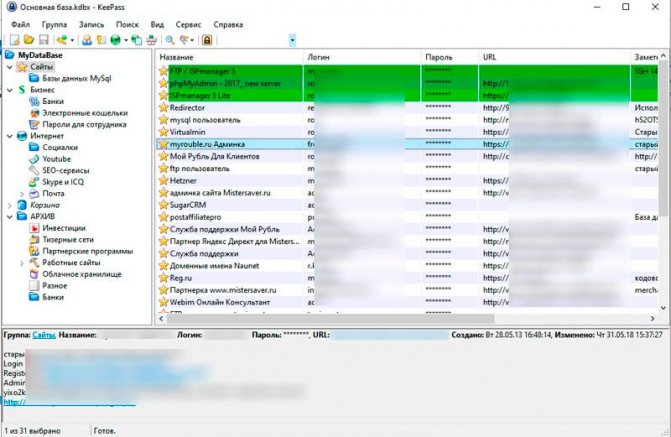The image size is (671, 437).
Task: Click the KeePass app icon in title bar
Action: [11, 7]
